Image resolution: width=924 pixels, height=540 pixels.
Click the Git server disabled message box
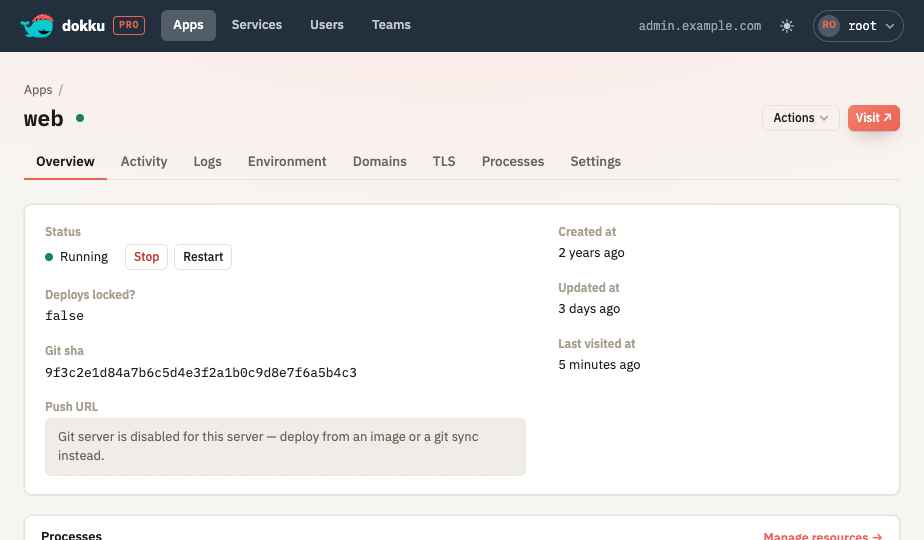(285, 446)
